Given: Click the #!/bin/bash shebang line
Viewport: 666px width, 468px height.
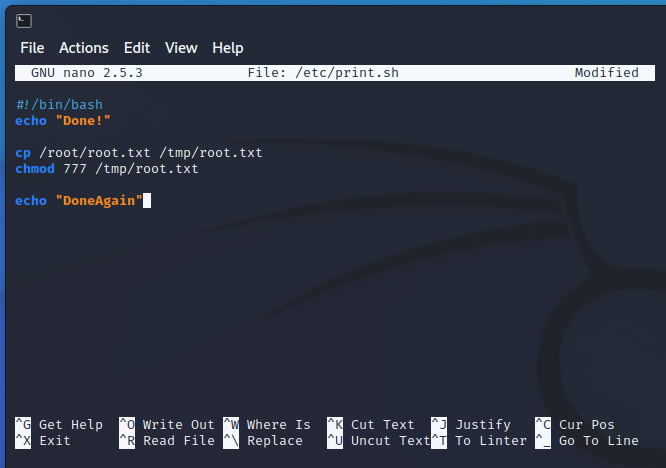Looking at the screenshot, I should [x=59, y=105].
